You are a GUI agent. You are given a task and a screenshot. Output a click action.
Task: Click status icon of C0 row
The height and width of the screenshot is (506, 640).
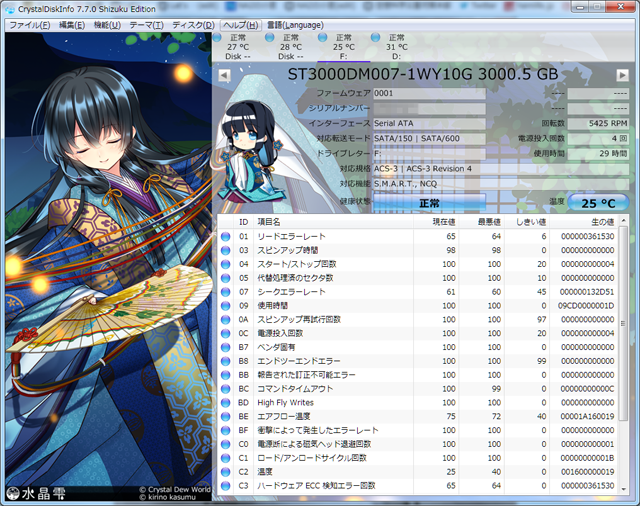(225, 445)
